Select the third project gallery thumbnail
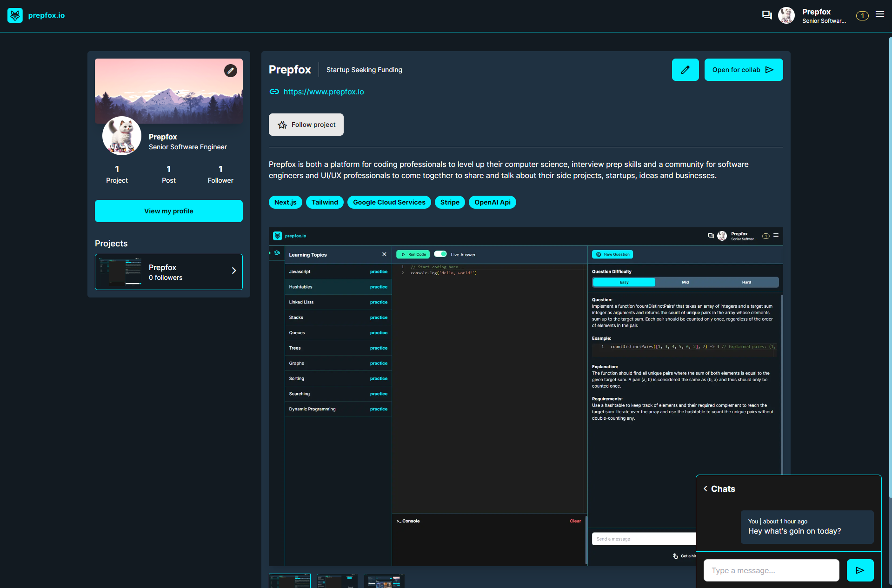 pyautogui.click(x=384, y=581)
